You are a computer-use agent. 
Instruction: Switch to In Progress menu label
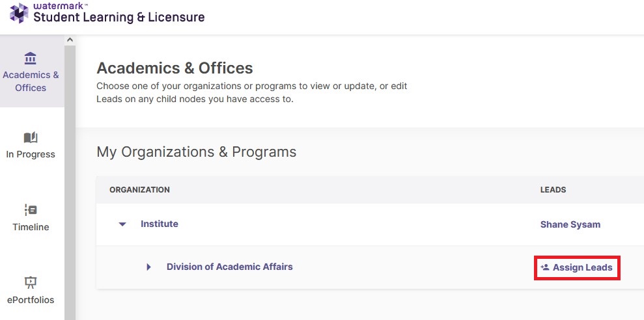[x=31, y=154]
